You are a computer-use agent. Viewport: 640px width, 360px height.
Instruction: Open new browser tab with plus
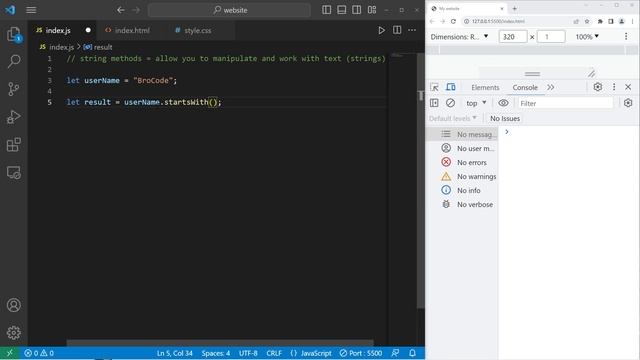(x=514, y=9)
